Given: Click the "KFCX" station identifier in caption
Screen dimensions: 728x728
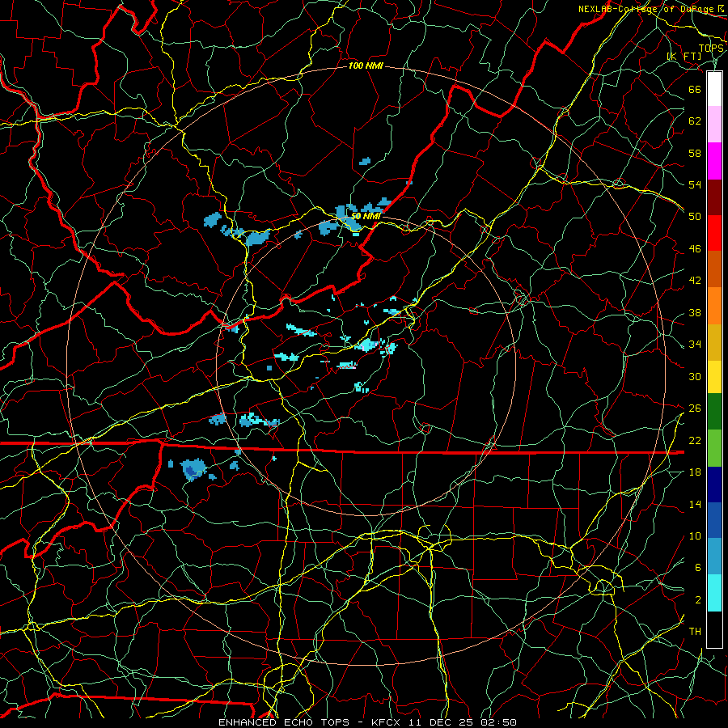Looking at the screenshot, I should coord(387,722).
